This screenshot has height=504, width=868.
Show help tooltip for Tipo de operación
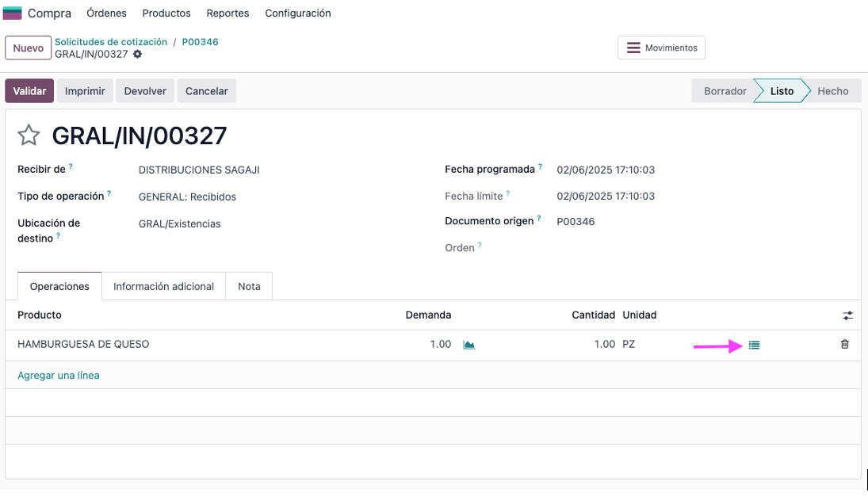[109, 193]
